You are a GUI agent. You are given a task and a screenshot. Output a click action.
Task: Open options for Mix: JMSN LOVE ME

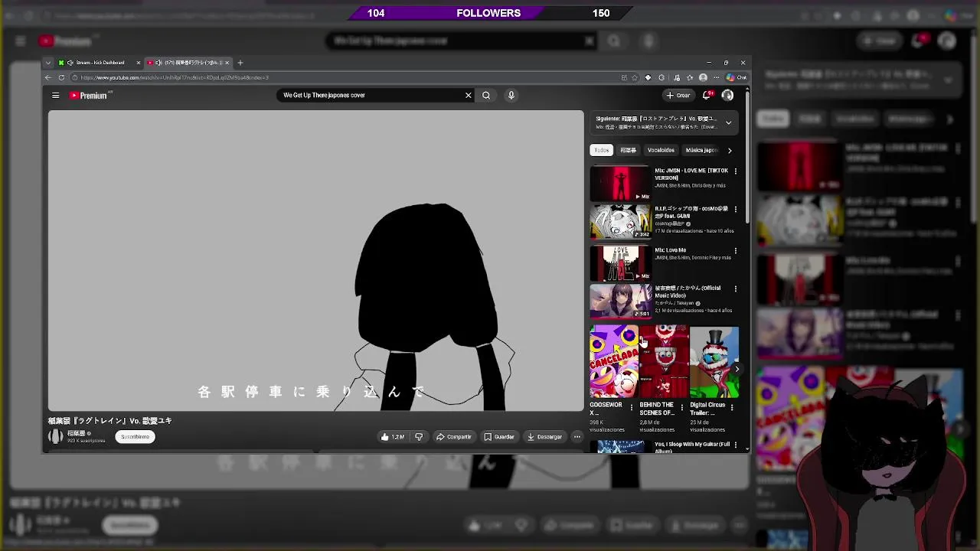(736, 171)
